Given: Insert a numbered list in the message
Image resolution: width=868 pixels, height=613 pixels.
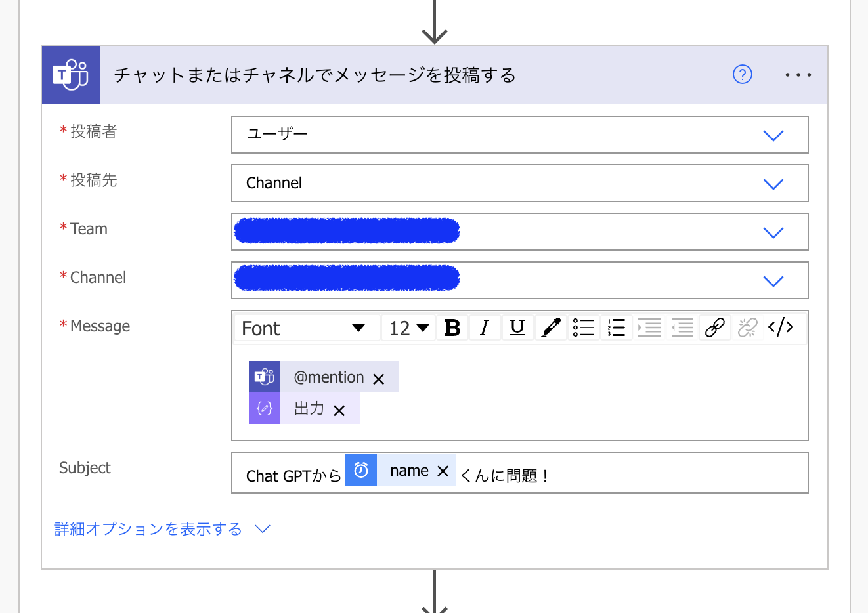Looking at the screenshot, I should tap(616, 327).
